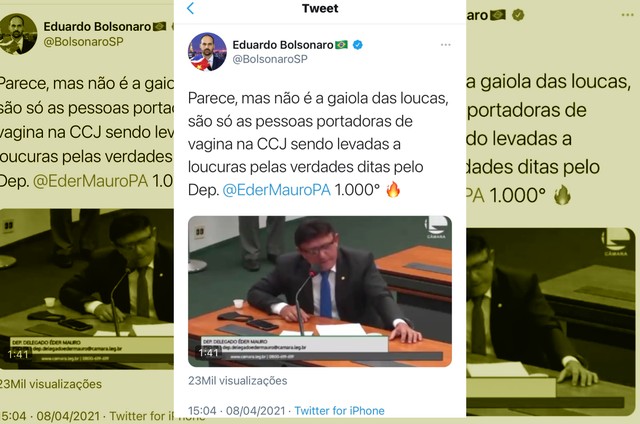640x424 pixels.
Task: Click the blue verified badge beside Eduardo Bolsonaro
Action: click(x=358, y=45)
